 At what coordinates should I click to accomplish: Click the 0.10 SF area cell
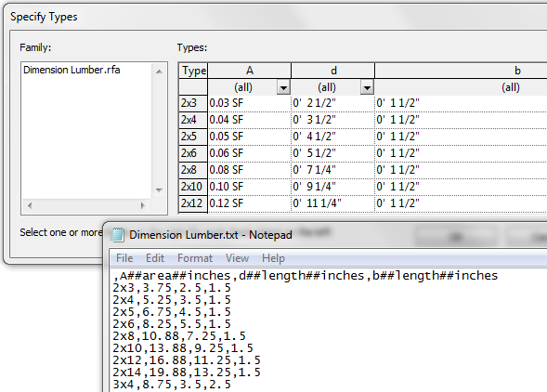tap(250, 187)
